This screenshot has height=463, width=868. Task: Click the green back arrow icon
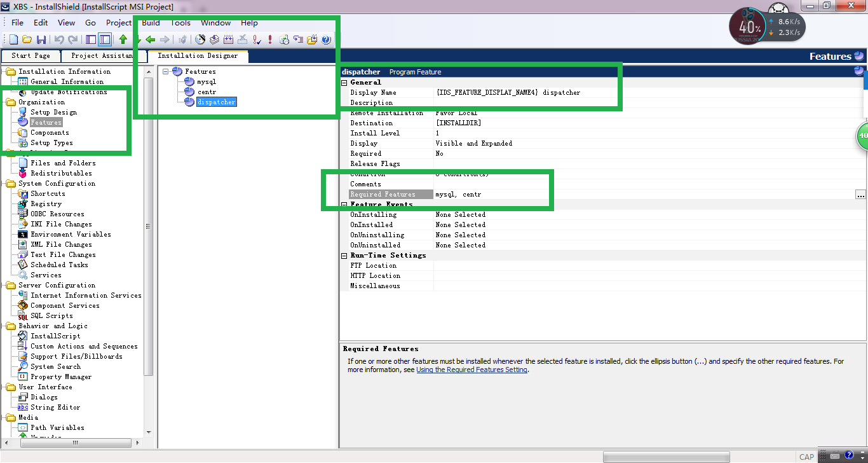point(151,39)
